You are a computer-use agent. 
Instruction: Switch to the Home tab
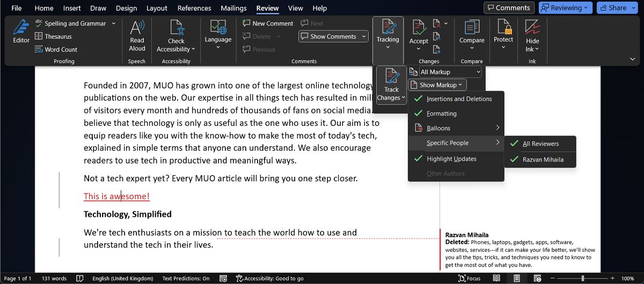[x=44, y=8]
